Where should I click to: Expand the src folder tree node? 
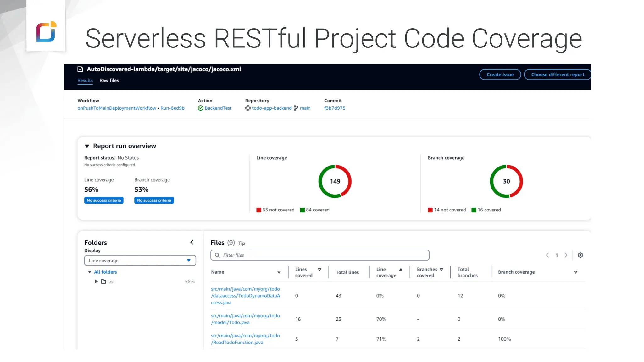point(96,282)
